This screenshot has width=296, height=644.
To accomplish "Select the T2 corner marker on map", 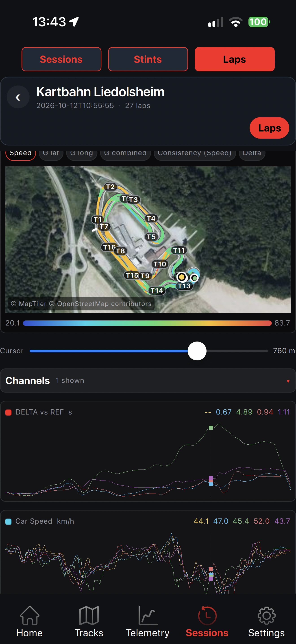I will point(110,187).
